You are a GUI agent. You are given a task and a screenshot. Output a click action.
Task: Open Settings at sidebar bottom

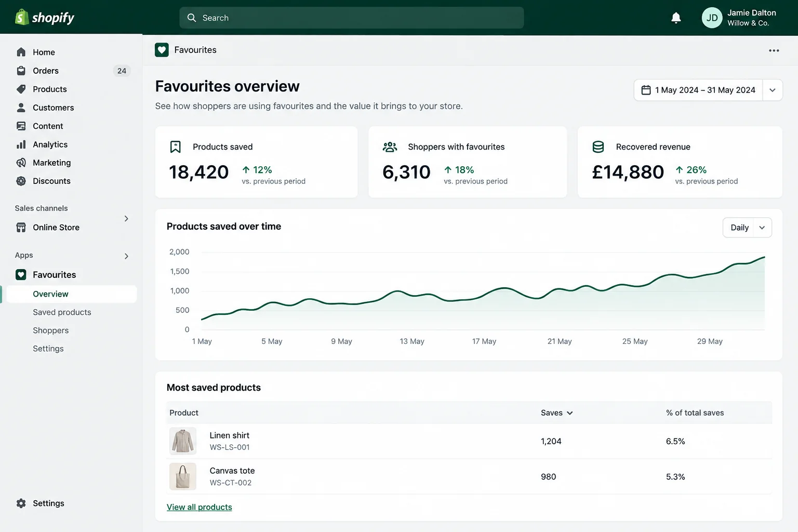coord(48,503)
